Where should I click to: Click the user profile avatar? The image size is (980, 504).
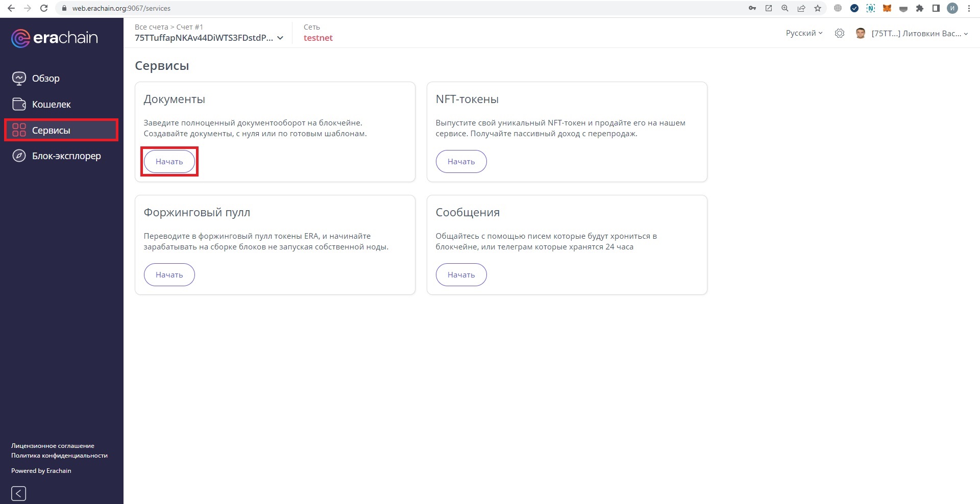861,34
